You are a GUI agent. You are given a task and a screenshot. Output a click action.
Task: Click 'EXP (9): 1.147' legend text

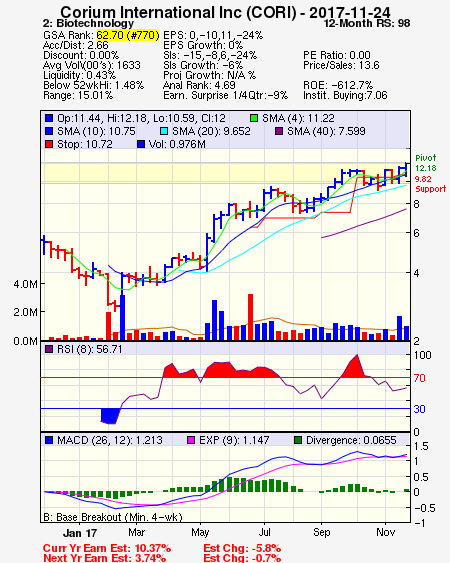click(x=234, y=440)
